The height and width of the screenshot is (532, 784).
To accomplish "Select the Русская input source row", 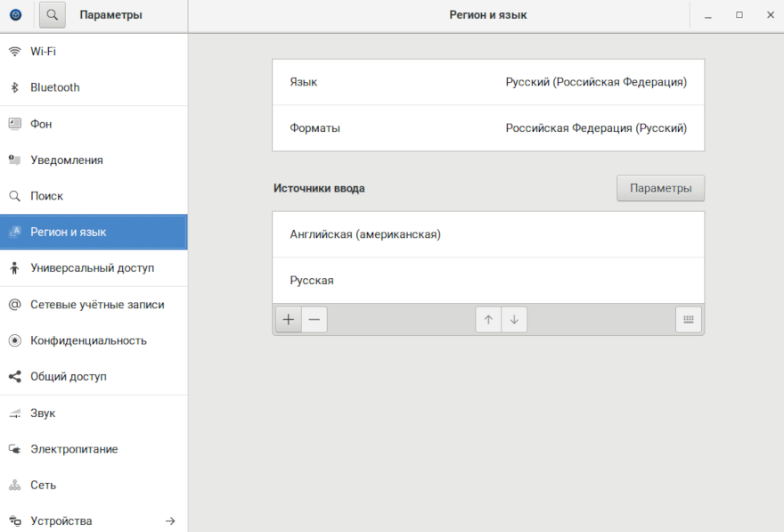I will [487, 281].
